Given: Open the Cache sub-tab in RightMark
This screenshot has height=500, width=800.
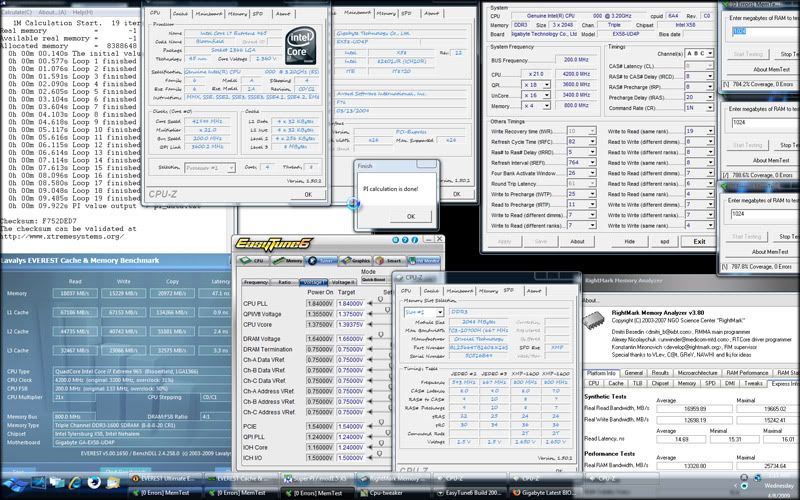Looking at the screenshot, I should coord(616,383).
